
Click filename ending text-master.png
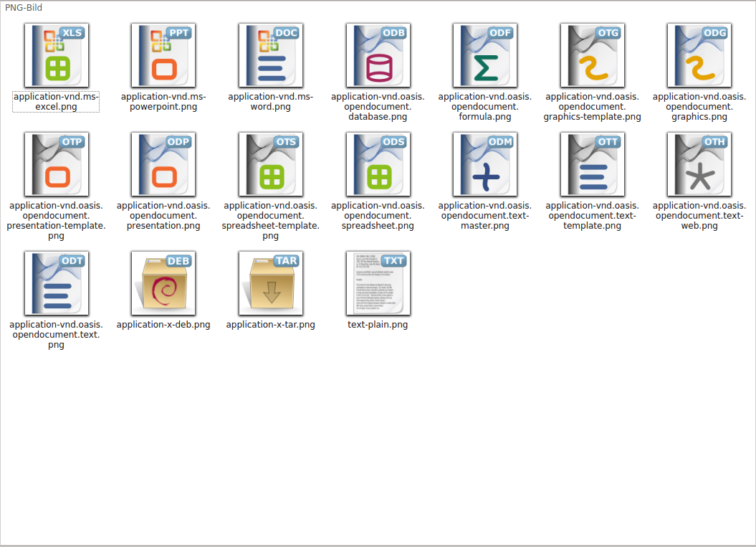pos(485,216)
